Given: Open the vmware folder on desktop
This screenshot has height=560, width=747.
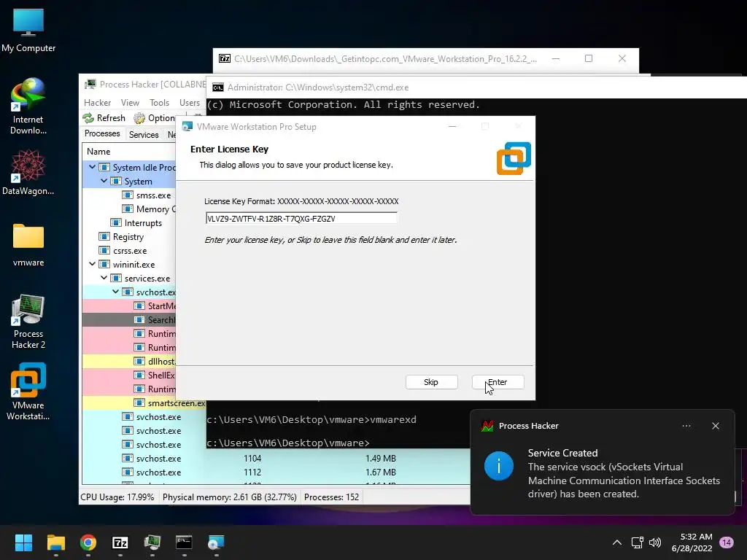Looking at the screenshot, I should (x=28, y=245).
